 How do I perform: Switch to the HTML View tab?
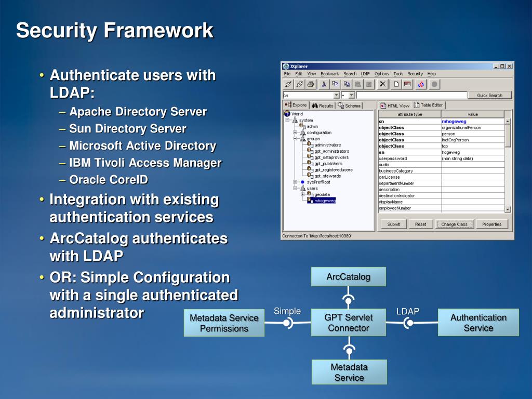pyautogui.click(x=395, y=105)
